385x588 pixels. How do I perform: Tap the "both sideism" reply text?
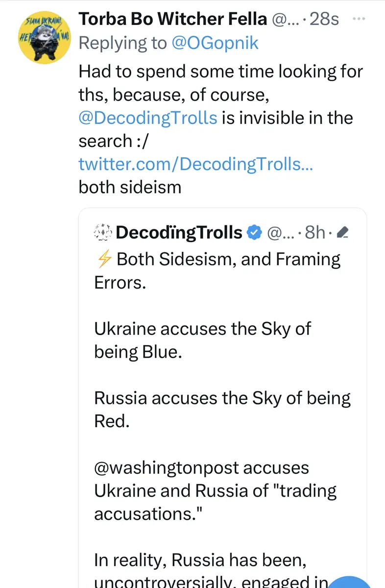pos(130,187)
